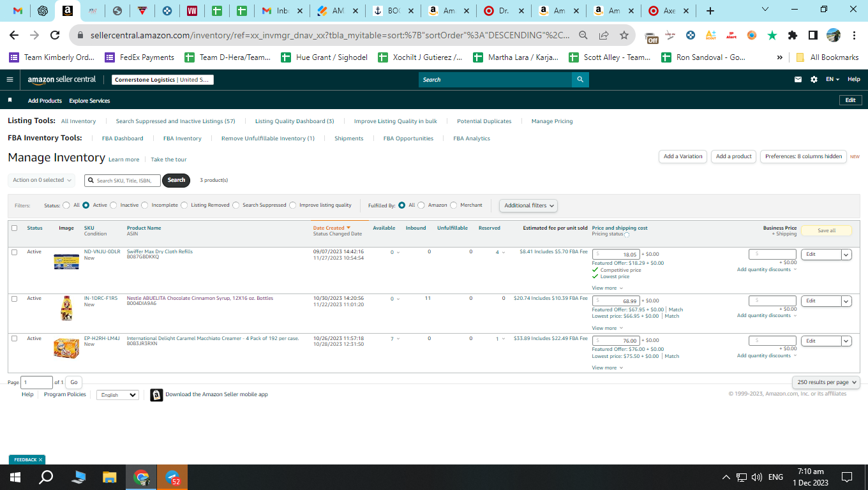This screenshot has height=490, width=868.
Task: Open the Nestle Abuelita syrup product thumbnail
Action: click(x=66, y=308)
